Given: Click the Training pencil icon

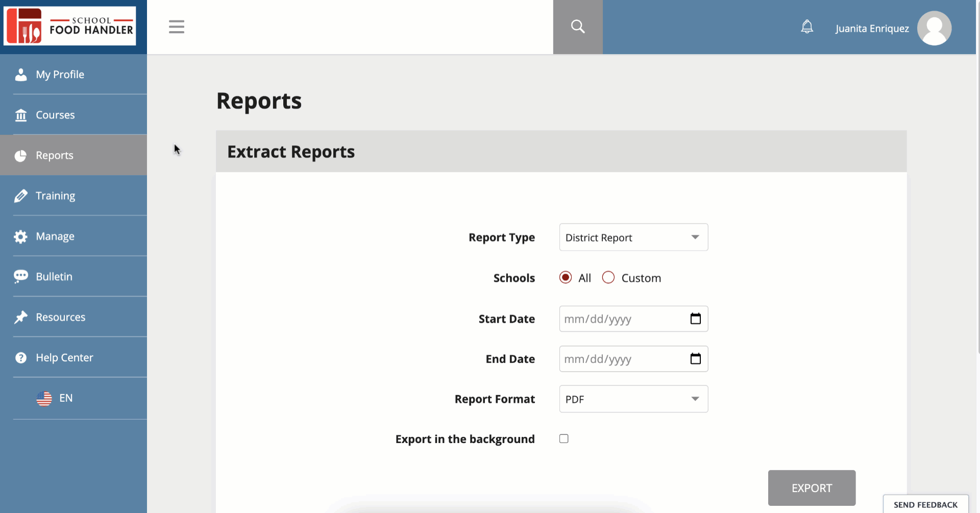Looking at the screenshot, I should (x=21, y=196).
